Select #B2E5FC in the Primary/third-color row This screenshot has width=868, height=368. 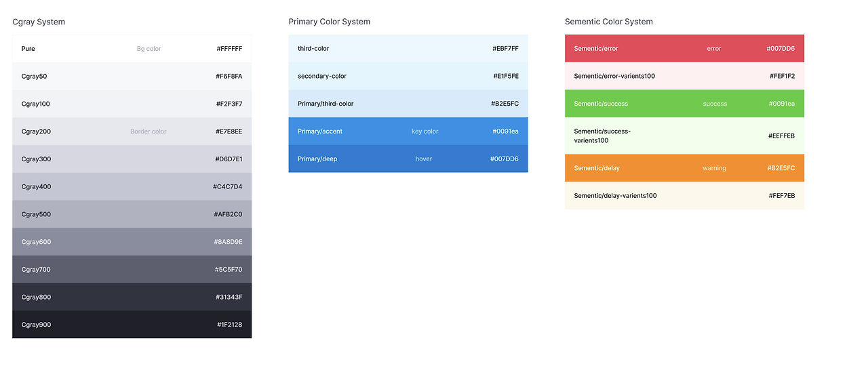pos(505,104)
